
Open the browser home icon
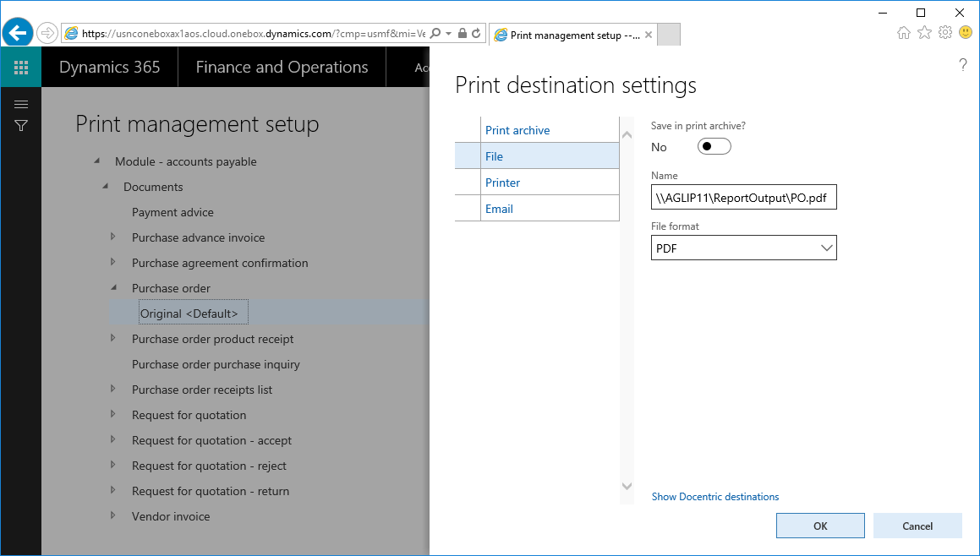pos(903,32)
